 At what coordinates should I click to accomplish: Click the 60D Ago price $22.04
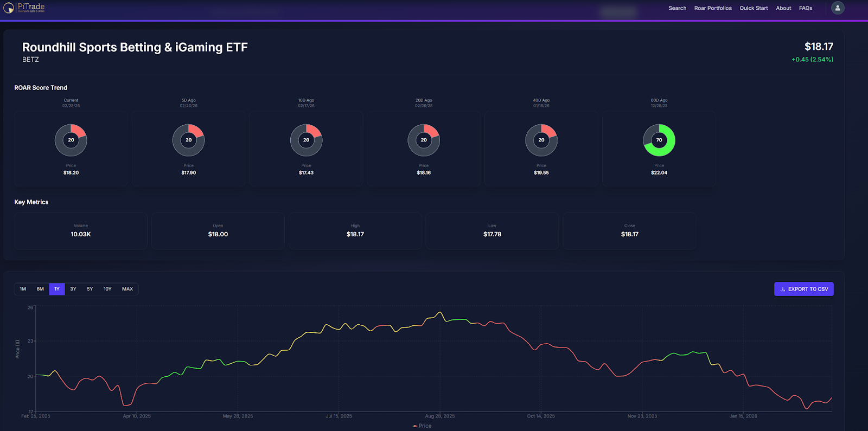tap(659, 173)
